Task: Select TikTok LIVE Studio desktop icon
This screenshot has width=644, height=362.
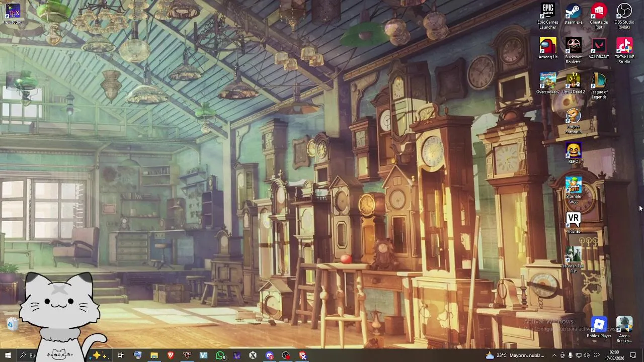Action: 624,51
